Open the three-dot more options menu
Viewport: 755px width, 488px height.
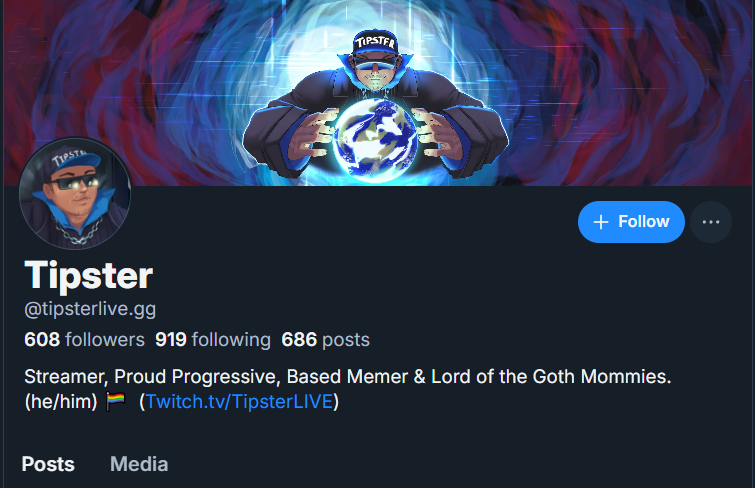711,222
